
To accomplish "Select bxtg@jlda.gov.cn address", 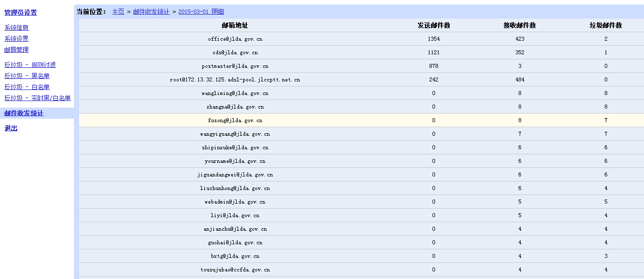I will click(x=235, y=256).
